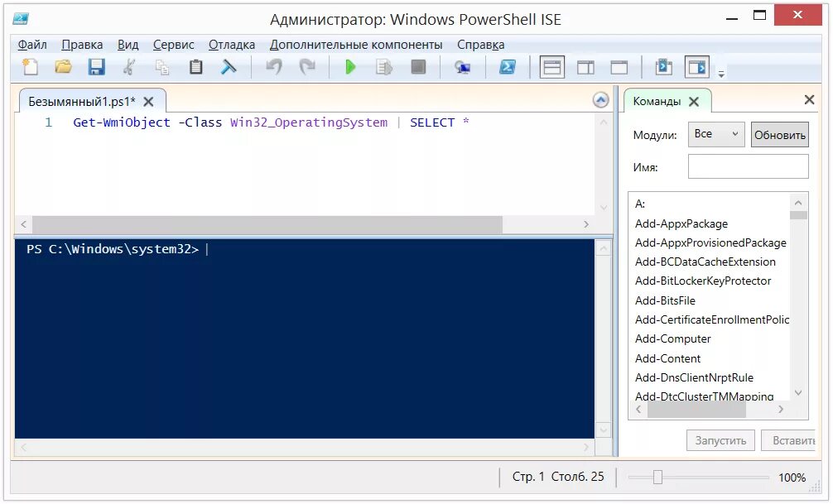This screenshot has height=504, width=833.
Task: Save the script with floppy icon
Action: coord(96,67)
